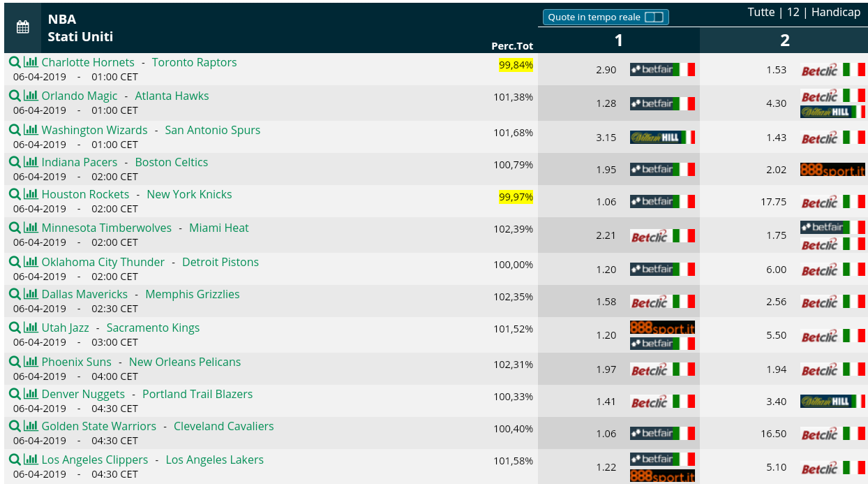Open stats chart icon for Dallas Mavericks row
The height and width of the screenshot is (484, 868).
click(x=31, y=293)
